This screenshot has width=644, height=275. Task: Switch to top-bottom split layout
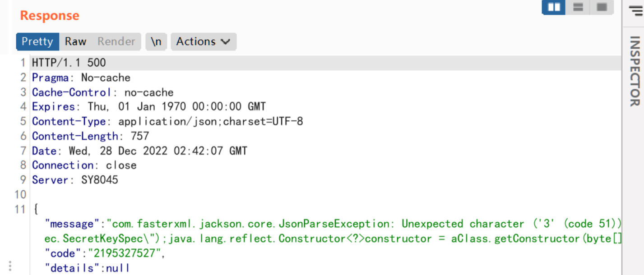pyautogui.click(x=578, y=7)
